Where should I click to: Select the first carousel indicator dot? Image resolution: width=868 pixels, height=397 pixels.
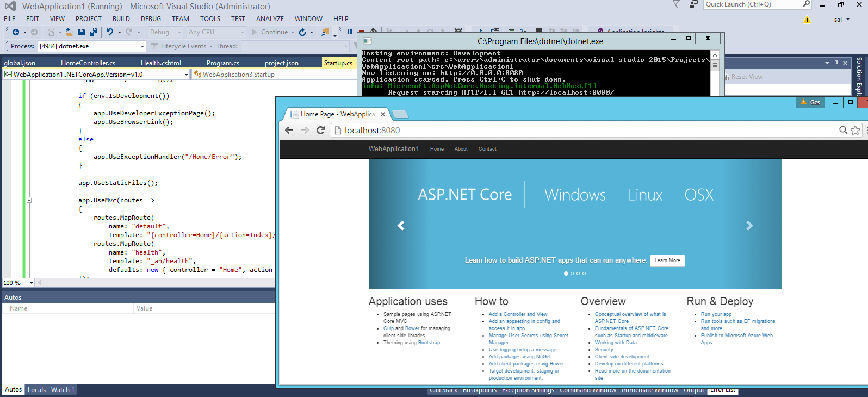[x=566, y=274]
